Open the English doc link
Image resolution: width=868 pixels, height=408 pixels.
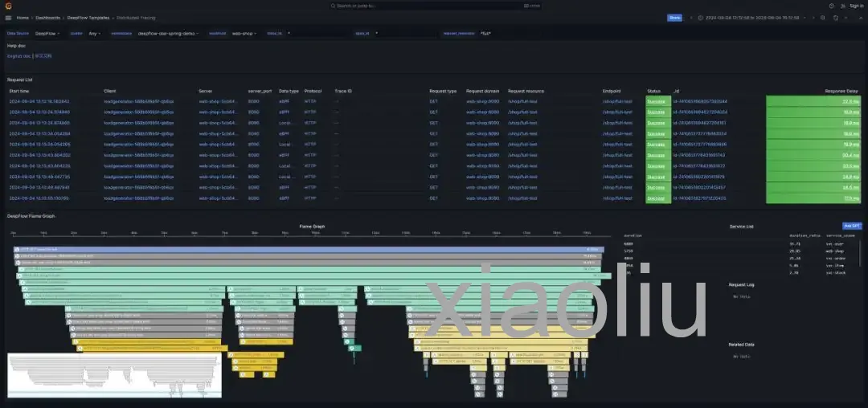18,56
